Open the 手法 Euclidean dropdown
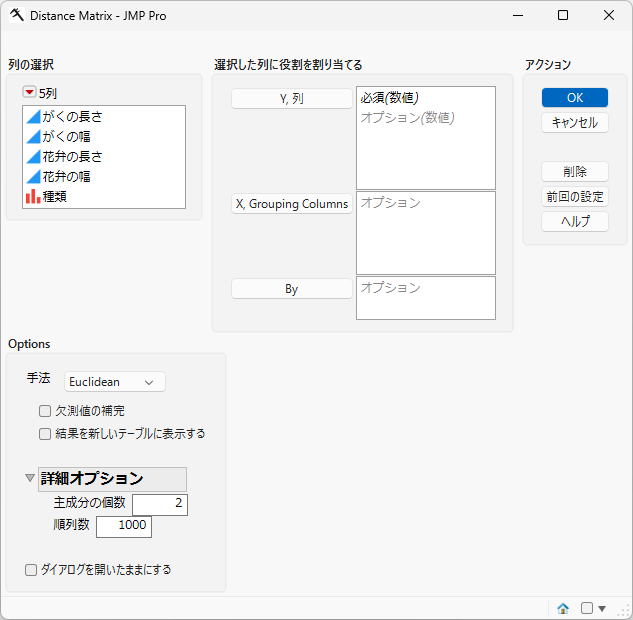 pyautogui.click(x=115, y=382)
